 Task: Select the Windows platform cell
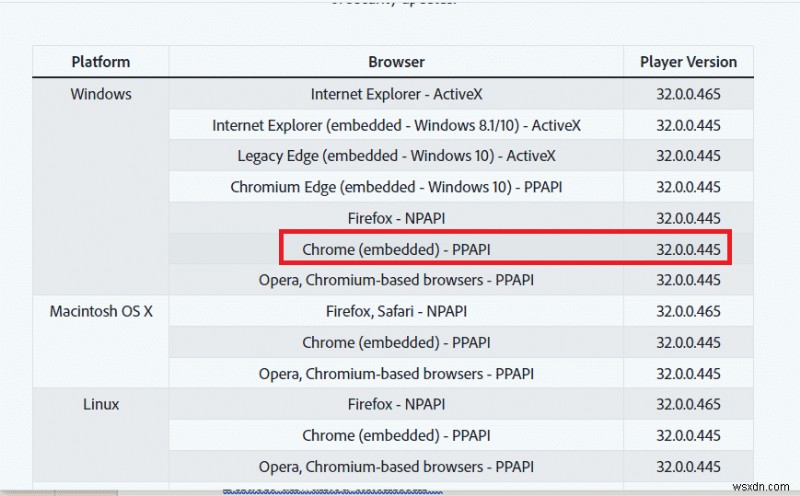[x=101, y=95]
